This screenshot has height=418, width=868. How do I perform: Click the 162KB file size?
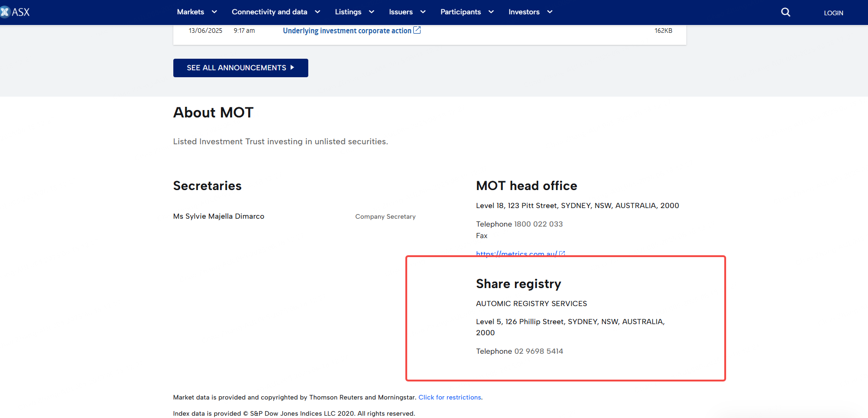point(663,31)
